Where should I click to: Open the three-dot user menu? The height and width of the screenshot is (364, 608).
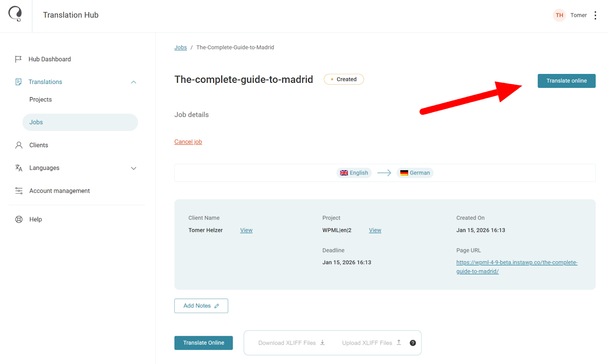click(595, 15)
